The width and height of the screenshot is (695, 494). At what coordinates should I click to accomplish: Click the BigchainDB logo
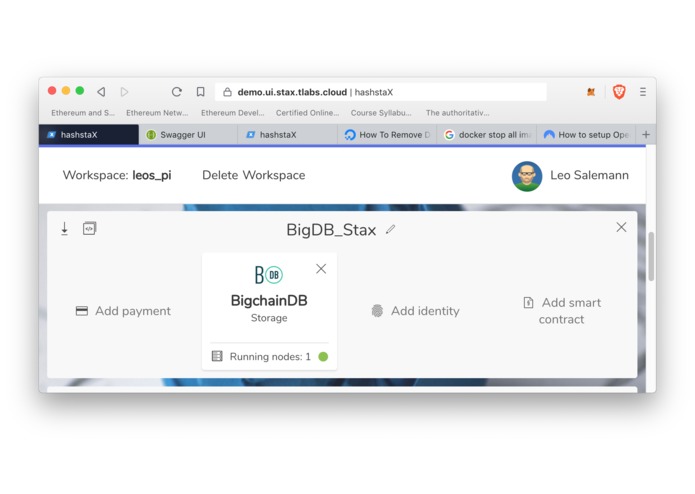pyautogui.click(x=269, y=275)
